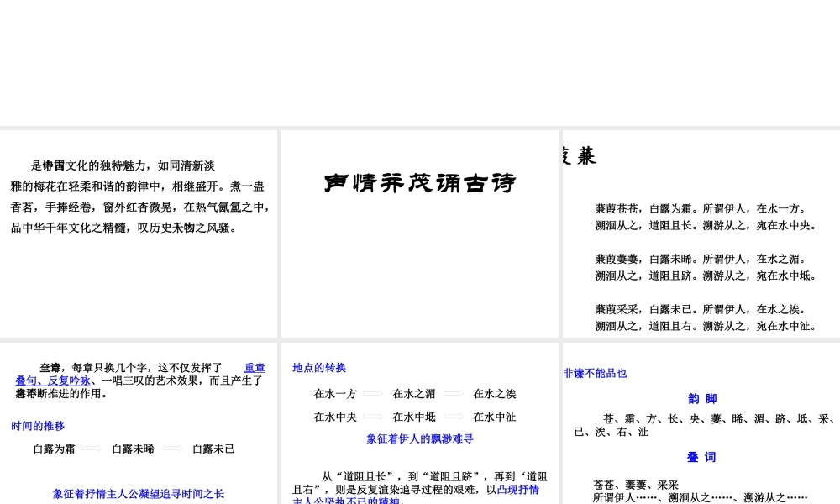The image size is (840, 504).
Task: Click the text 白露未已 in timeline
Action: pos(213,449)
